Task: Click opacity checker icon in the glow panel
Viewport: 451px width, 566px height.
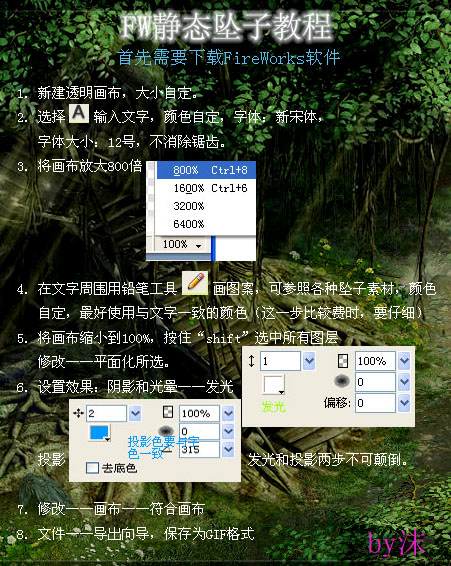Action: tap(343, 361)
